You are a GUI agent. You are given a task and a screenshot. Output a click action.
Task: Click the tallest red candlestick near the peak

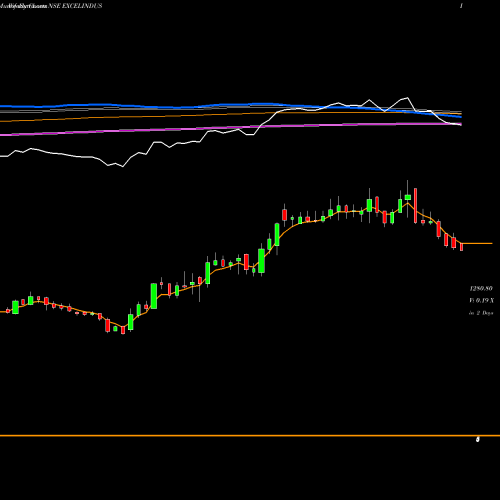415,206
